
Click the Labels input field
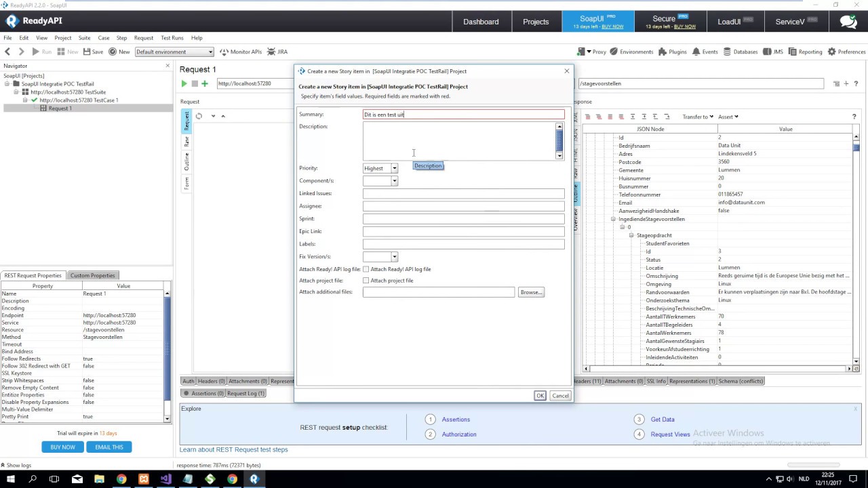463,244
